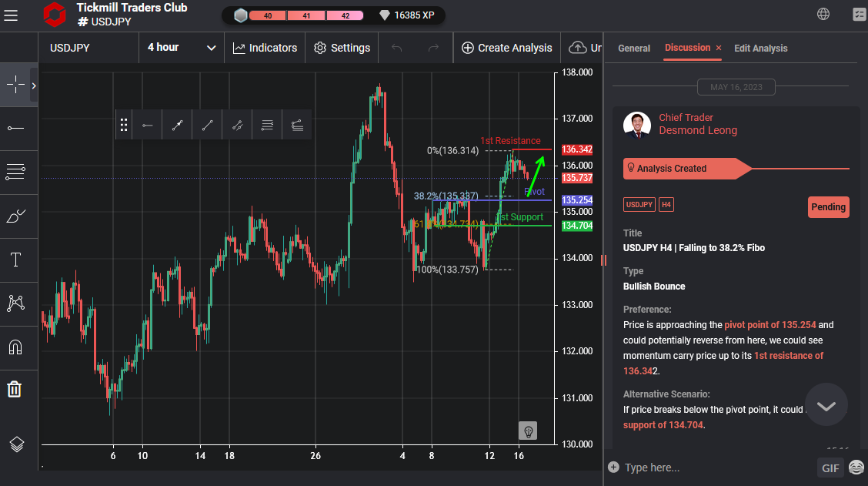Click the 1st Resistance chart label
Image resolution: width=868 pixels, height=486 pixels.
point(510,141)
